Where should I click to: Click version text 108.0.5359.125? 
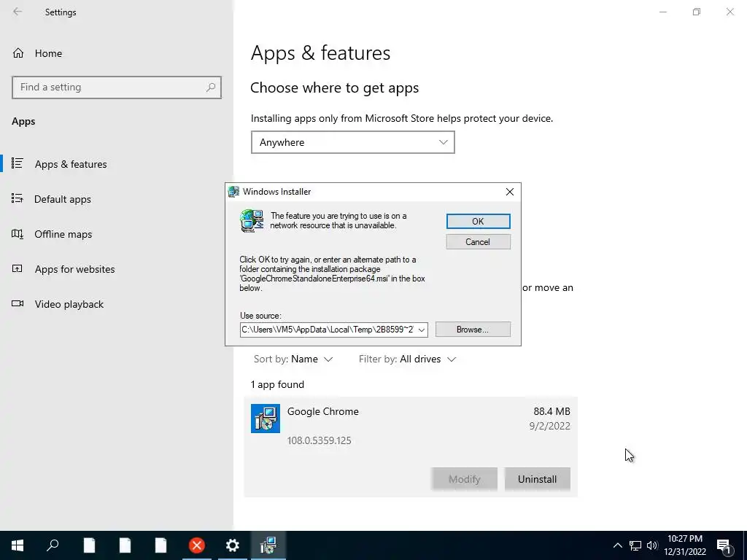point(320,440)
